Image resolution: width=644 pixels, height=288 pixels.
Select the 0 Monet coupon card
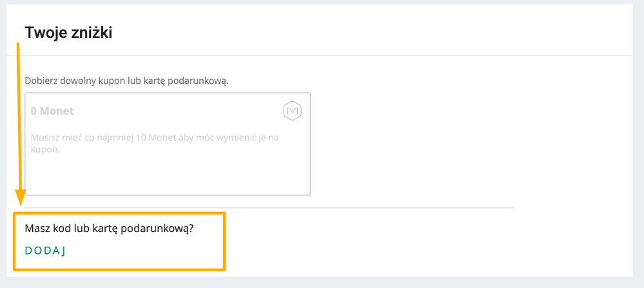168,144
